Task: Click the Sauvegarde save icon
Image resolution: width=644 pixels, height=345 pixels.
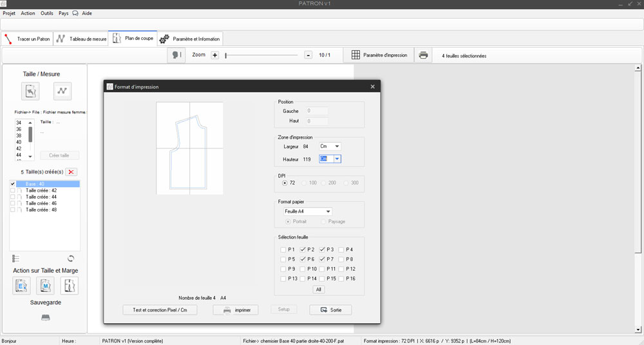Action: coord(46,317)
